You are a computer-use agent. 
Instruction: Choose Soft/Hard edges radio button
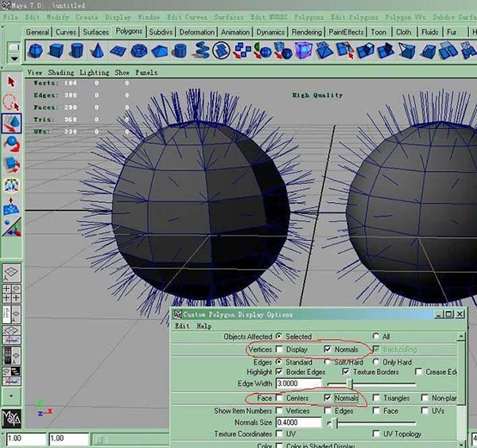(x=328, y=362)
